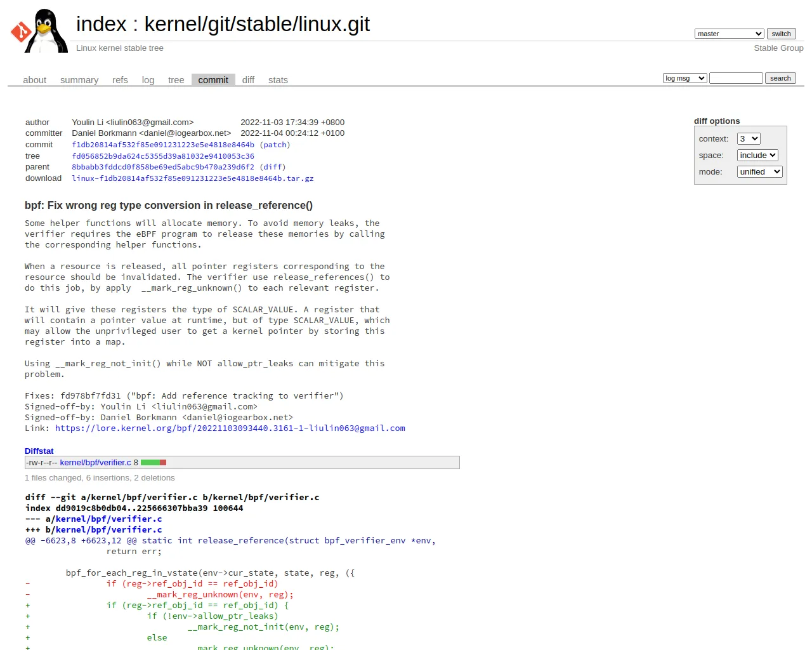The width and height of the screenshot is (812, 650).
Task: Click the index link in the header
Action: (x=101, y=24)
